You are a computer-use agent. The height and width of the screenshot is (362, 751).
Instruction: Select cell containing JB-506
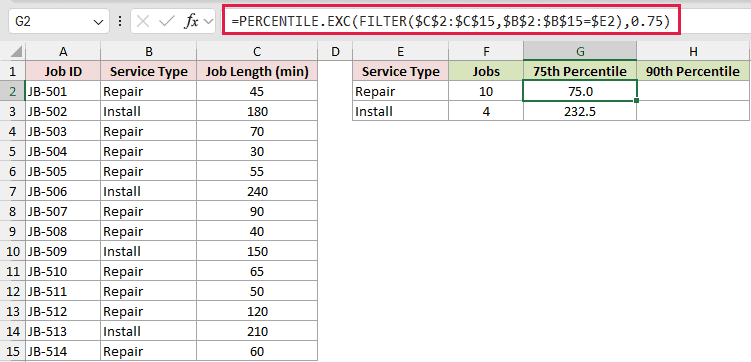tap(63, 191)
